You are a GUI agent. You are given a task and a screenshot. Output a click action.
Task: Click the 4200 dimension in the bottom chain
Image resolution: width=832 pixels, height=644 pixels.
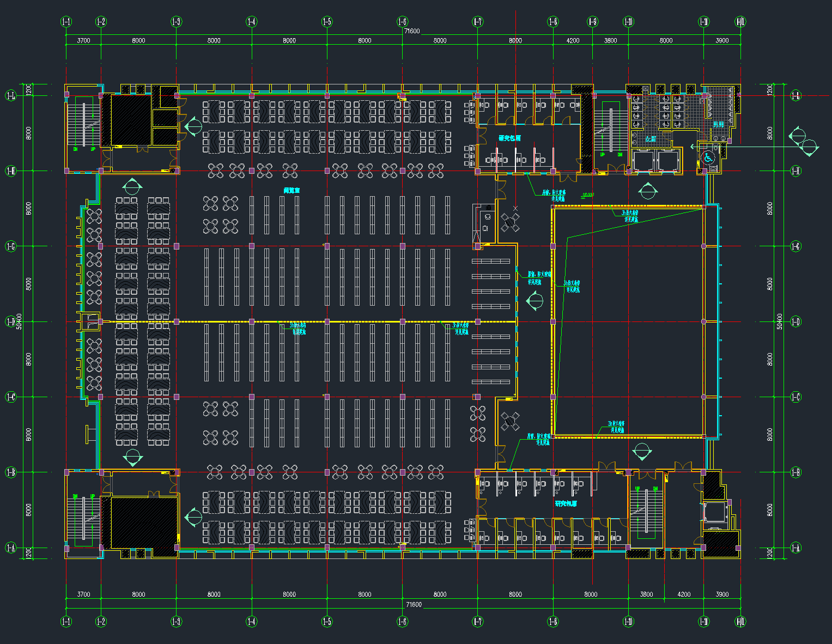[684, 594]
